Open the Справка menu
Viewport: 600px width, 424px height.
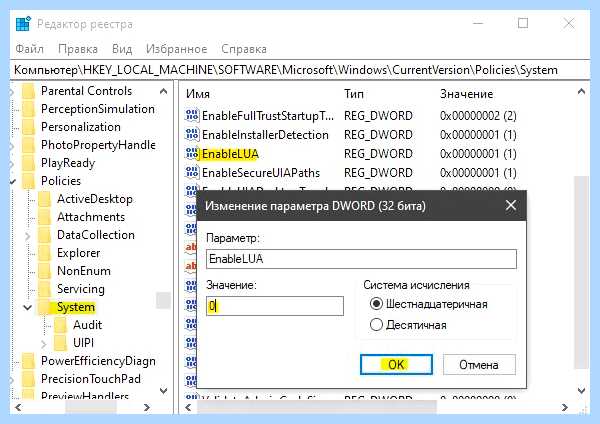(244, 49)
